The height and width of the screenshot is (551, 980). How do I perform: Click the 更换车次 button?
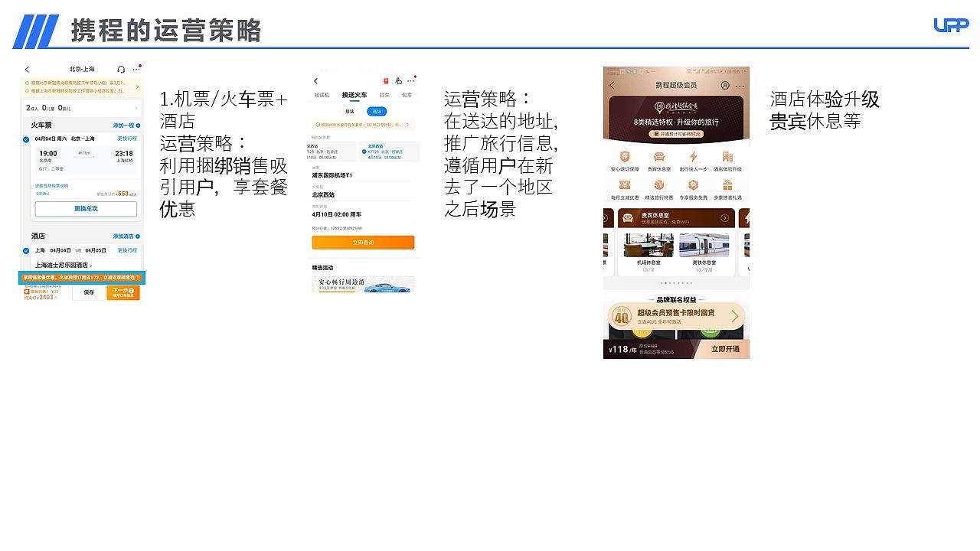pyautogui.click(x=86, y=209)
